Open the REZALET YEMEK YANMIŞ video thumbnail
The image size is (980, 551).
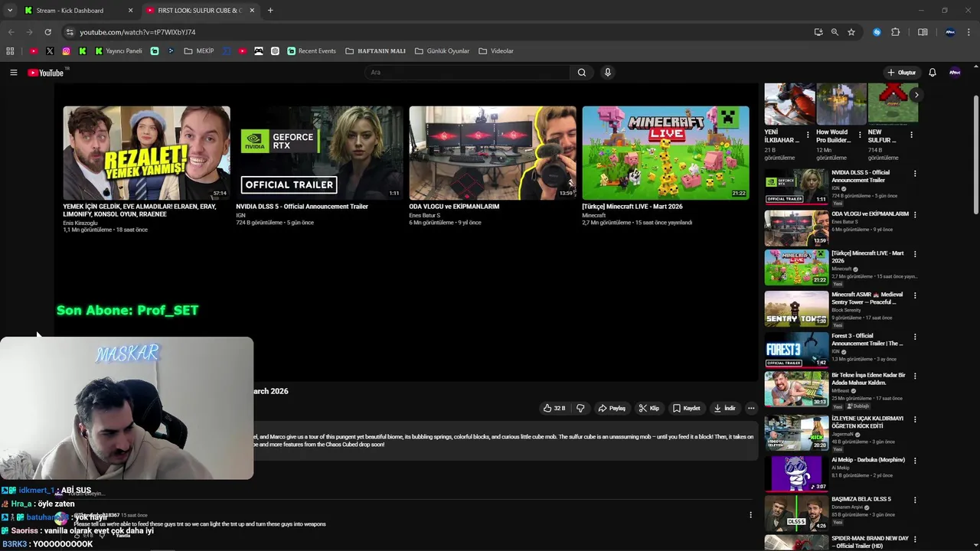point(146,153)
